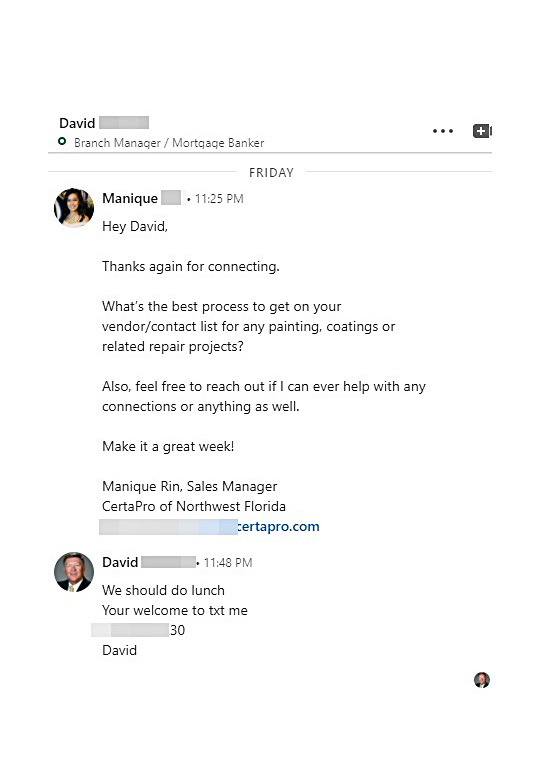
Task: Click the 11:25 PM timestamp
Action: pos(219,199)
